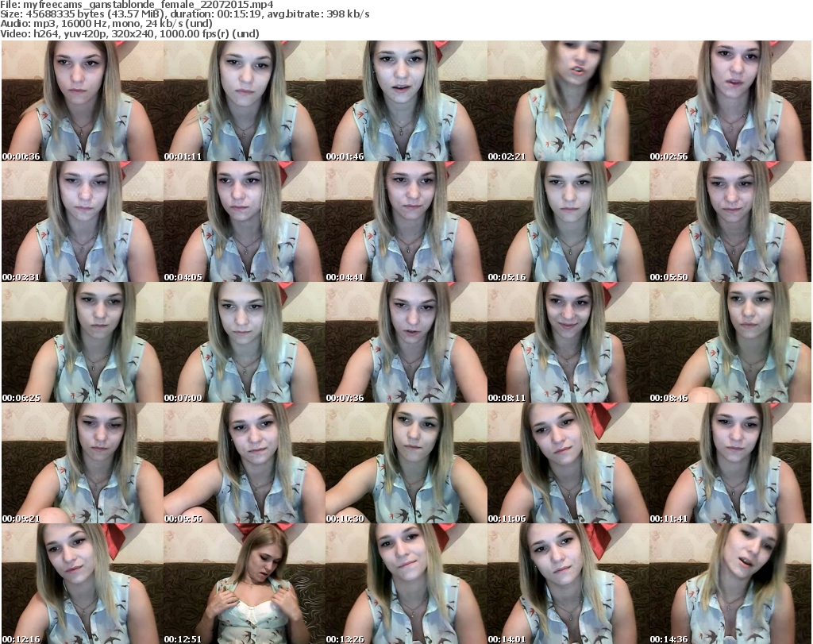
Task: Click the frame thumbnail stamped 00:03:31
Action: tap(82, 222)
